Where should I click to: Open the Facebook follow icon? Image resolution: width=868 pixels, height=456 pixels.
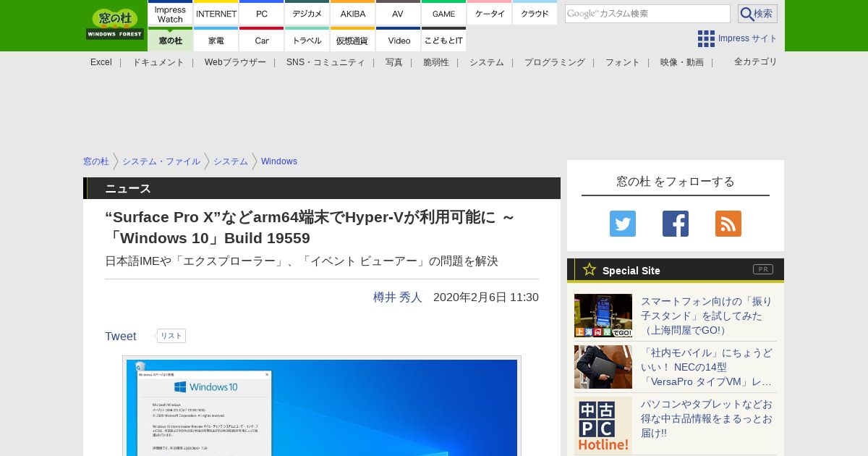click(x=676, y=224)
